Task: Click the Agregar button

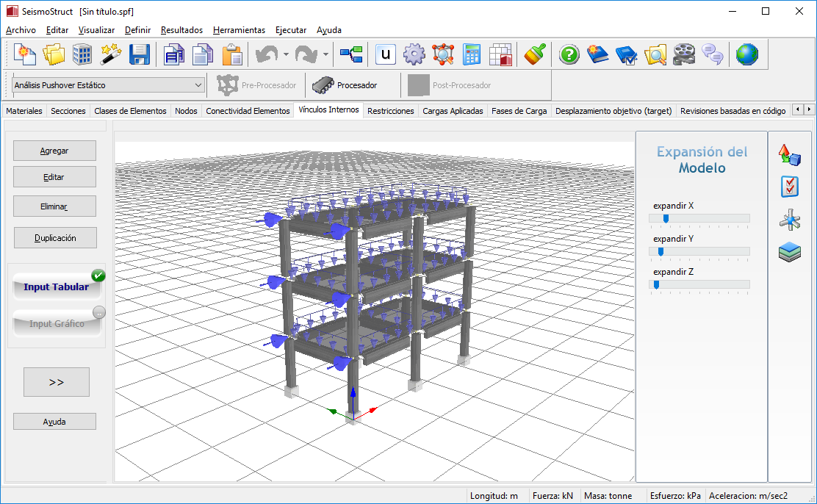Action: coord(54,151)
